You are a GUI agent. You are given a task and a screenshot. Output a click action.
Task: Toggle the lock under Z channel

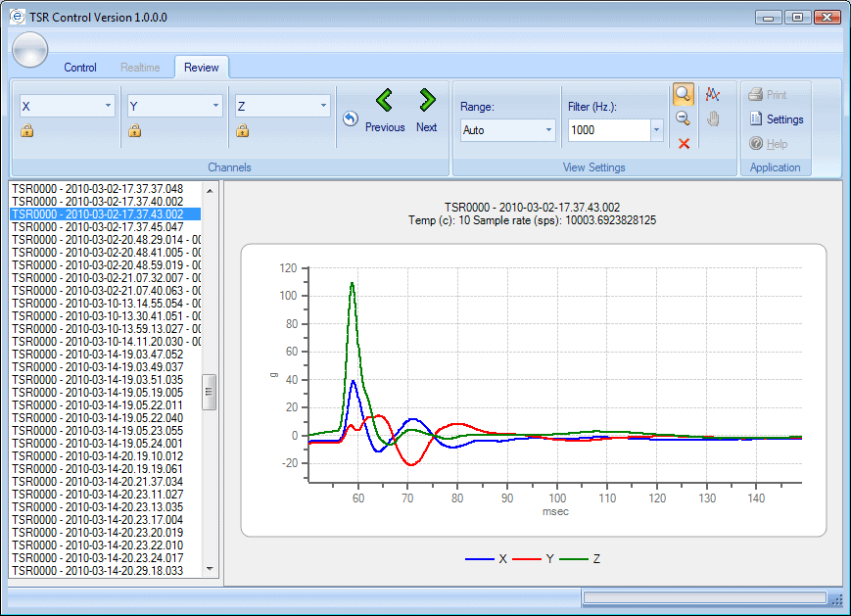pyautogui.click(x=242, y=131)
